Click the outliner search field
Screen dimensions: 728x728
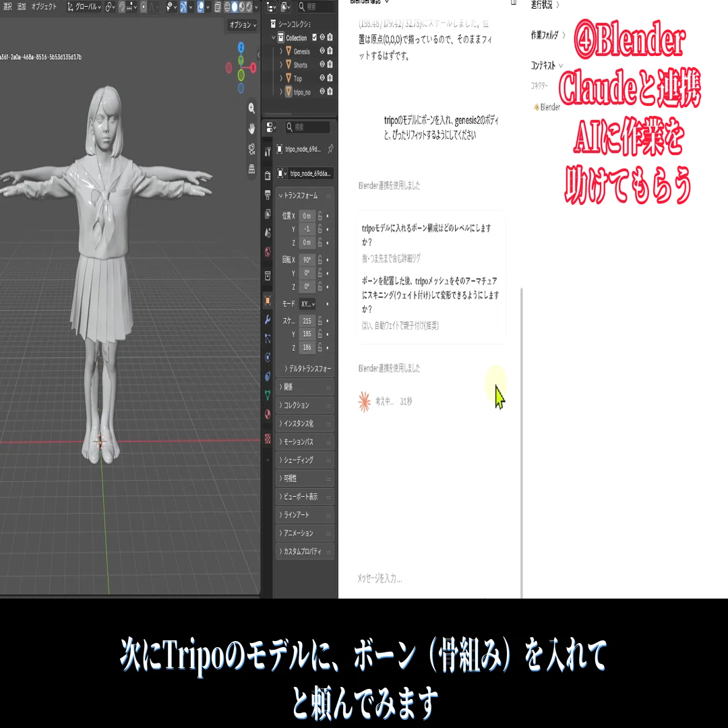pyautogui.click(x=315, y=7)
